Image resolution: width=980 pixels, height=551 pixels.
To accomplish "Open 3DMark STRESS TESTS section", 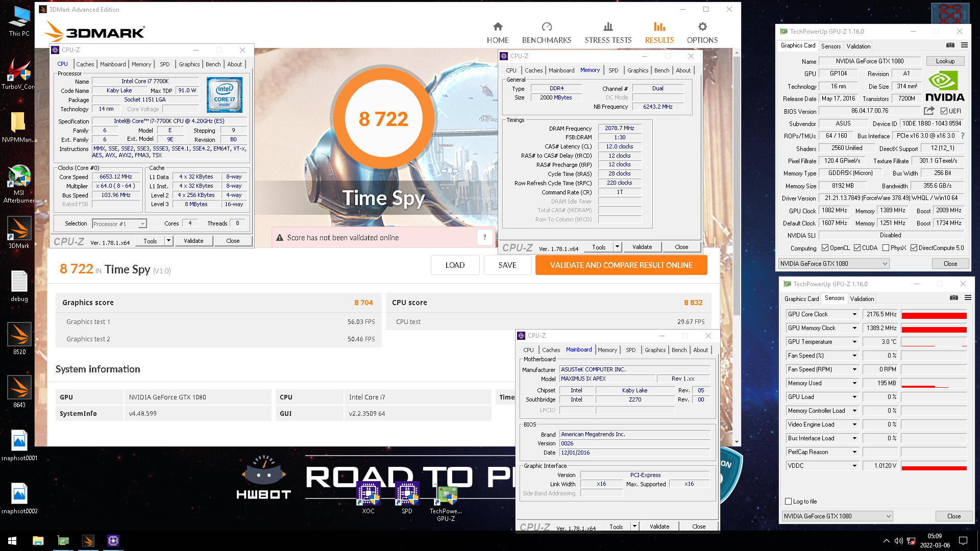I will (x=608, y=33).
